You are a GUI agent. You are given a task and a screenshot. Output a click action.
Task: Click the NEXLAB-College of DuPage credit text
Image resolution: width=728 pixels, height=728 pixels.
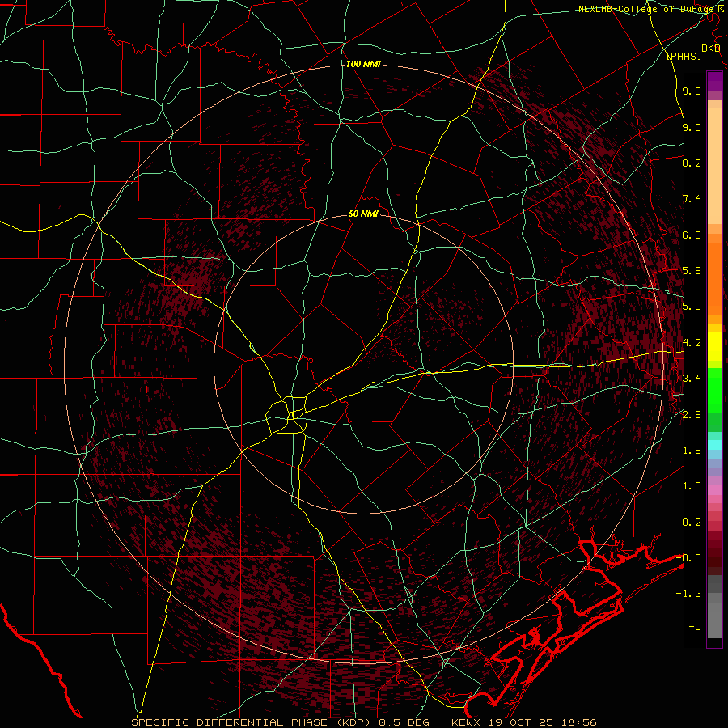tap(645, 9)
